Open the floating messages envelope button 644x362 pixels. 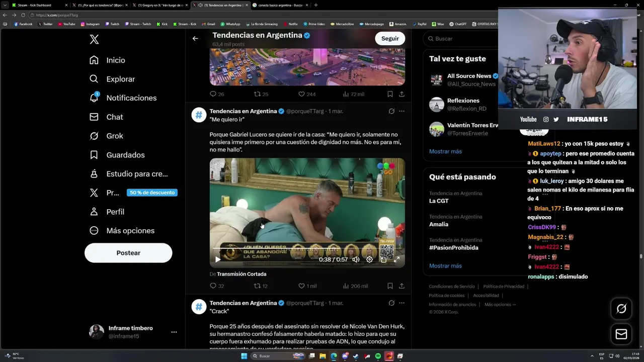(621, 334)
